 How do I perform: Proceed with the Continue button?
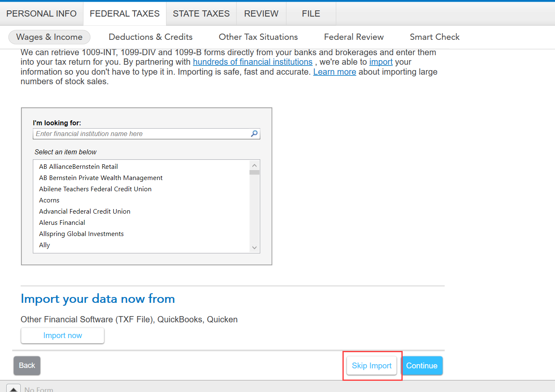pyautogui.click(x=422, y=365)
